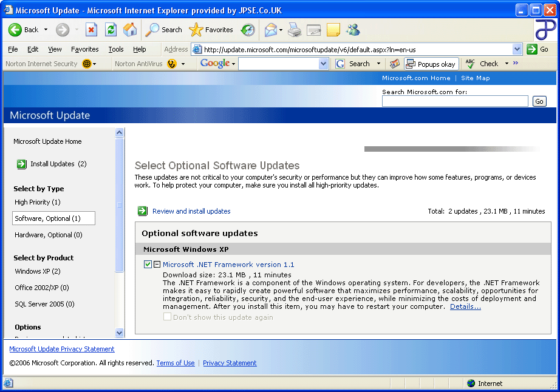
Task: Click the ABC spell Check icon
Action: [x=470, y=64]
